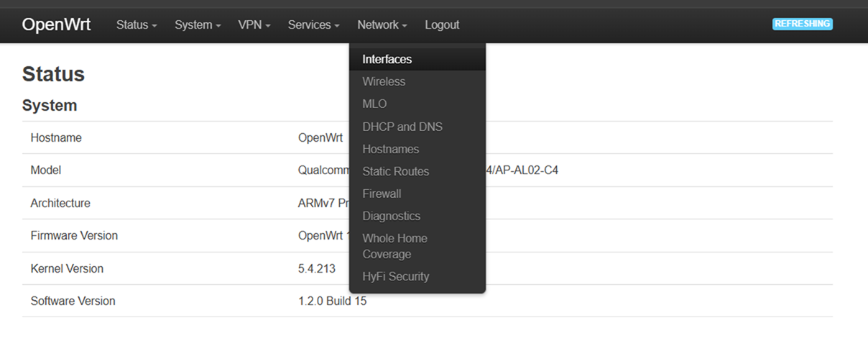
Task: Click the hostname value OpenWrt in table
Action: point(320,137)
